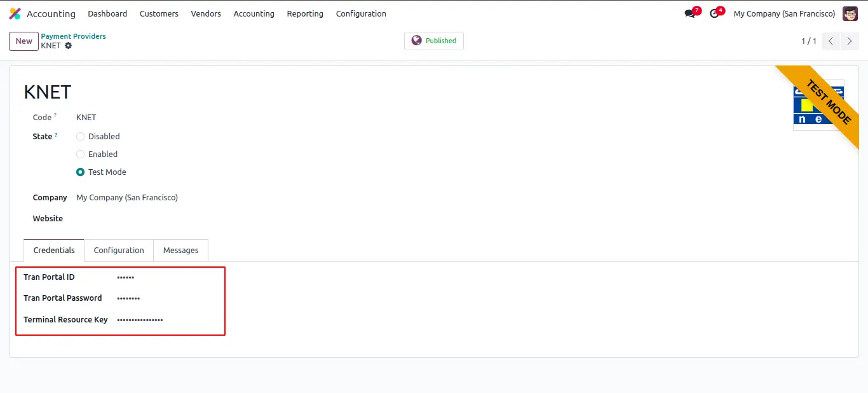Select the Test Mode radio button

point(80,172)
